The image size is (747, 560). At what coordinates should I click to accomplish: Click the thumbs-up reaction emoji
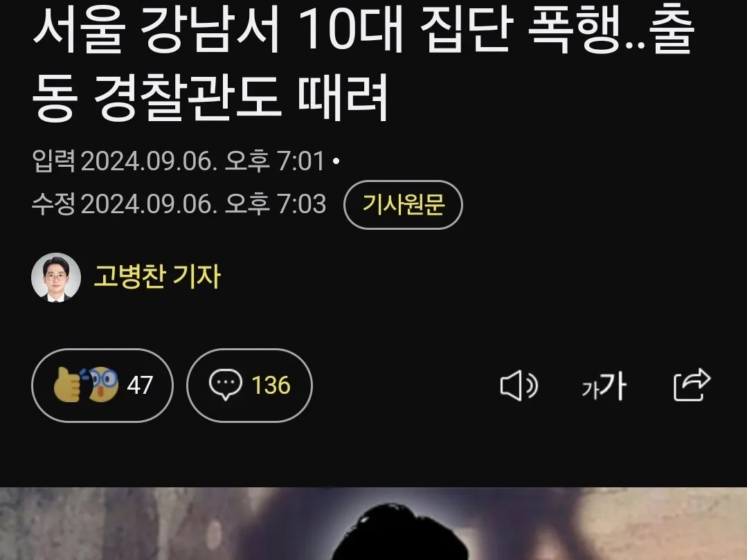[x=66, y=385]
